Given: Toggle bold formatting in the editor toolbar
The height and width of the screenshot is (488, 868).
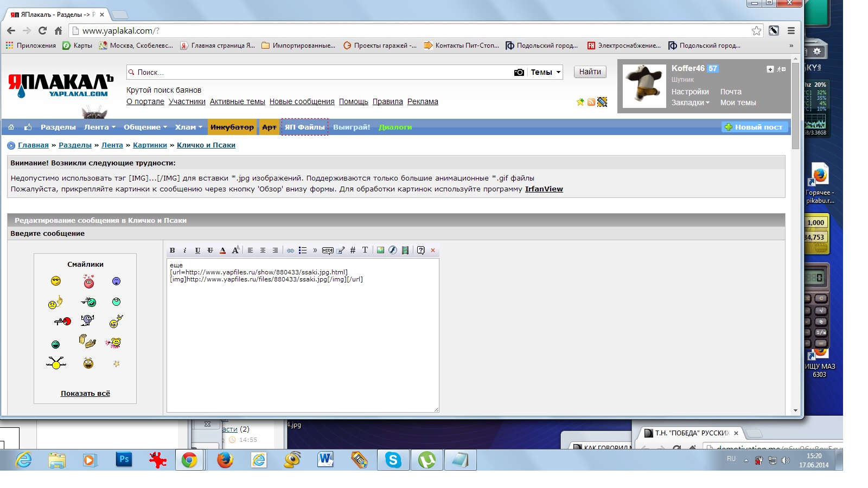Looking at the screenshot, I should click(x=172, y=251).
